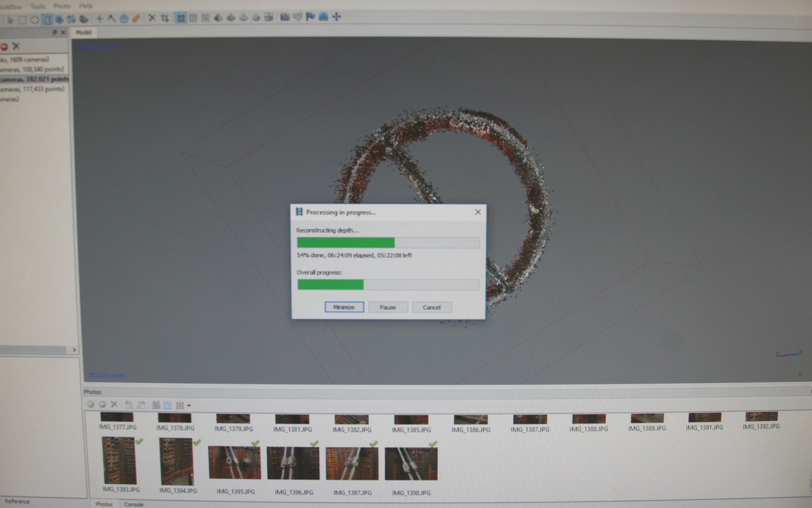The image size is (812, 508).
Task: Click the binoculars icon in Photos toolbar
Action: (155, 405)
